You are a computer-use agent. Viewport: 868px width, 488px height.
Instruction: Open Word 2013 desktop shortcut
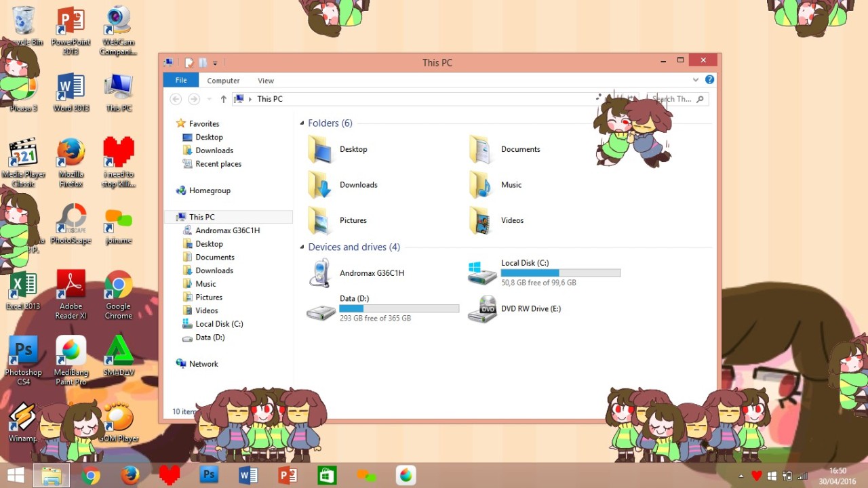71,92
